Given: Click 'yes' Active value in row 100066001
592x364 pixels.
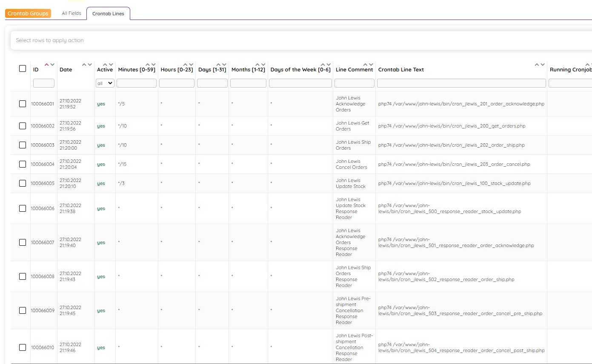Looking at the screenshot, I should tap(101, 104).
